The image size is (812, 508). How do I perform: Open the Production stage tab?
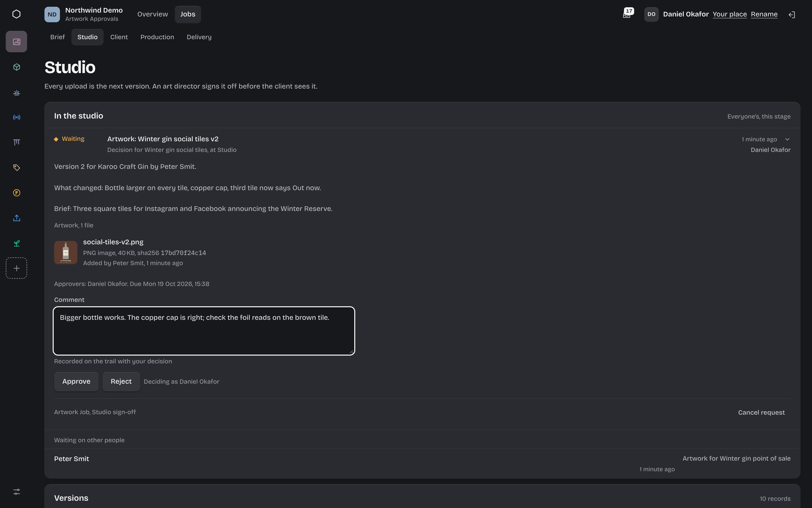[x=157, y=37]
